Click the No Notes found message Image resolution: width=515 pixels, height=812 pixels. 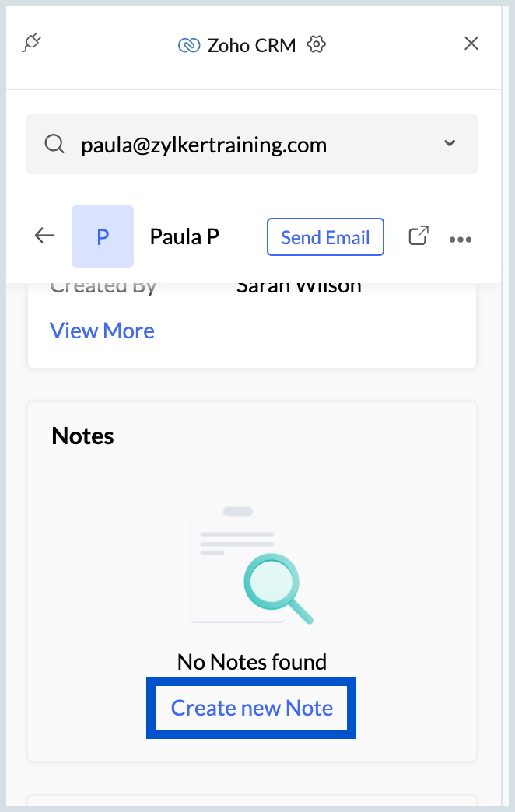[x=252, y=662]
